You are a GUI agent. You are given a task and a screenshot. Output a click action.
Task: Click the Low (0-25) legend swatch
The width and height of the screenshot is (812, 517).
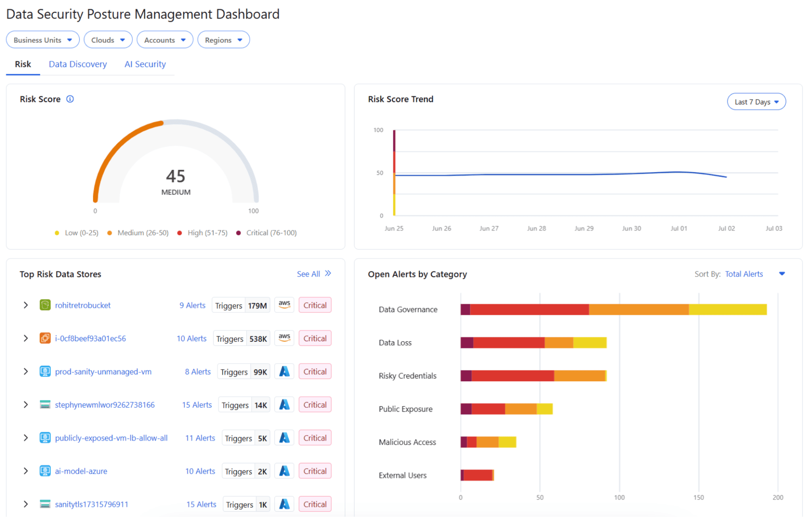click(57, 233)
